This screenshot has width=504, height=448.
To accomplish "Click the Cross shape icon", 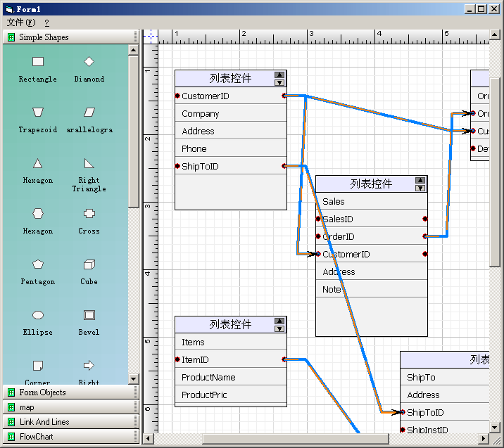I will [x=89, y=214].
